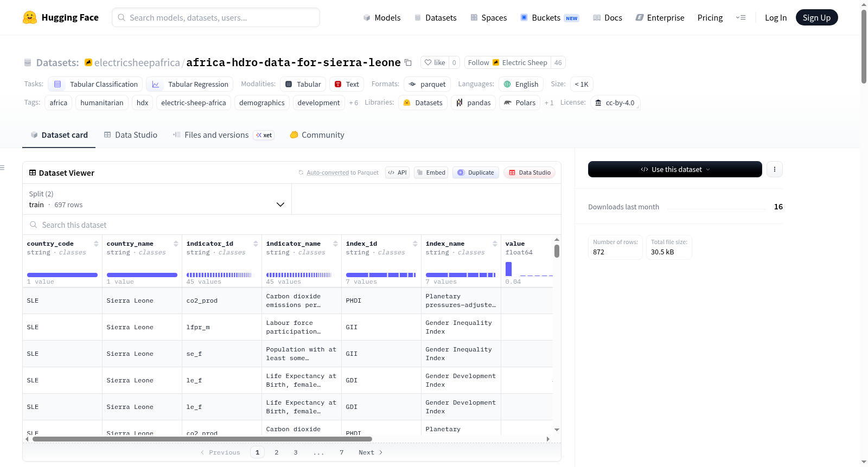Duplicate this dataset viewer
Viewport: 868px width, 467px height.
click(476, 172)
